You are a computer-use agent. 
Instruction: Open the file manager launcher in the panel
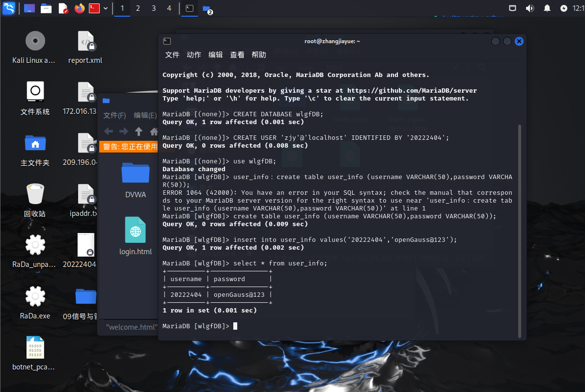click(46, 8)
